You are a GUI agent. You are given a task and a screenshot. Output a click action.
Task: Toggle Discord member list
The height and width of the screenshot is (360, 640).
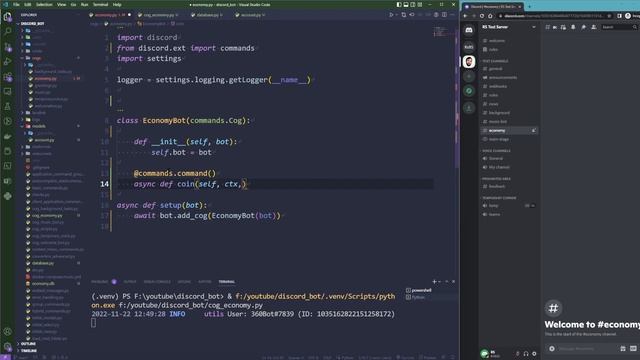(x=593, y=27)
